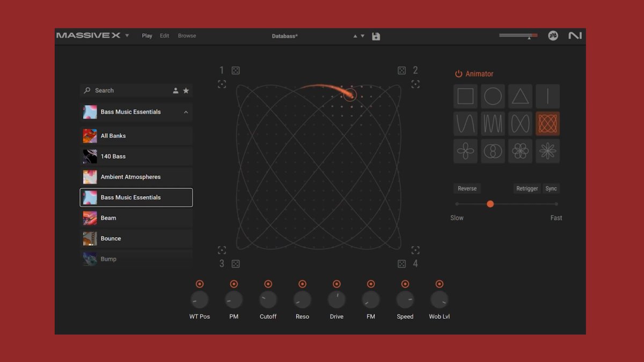Select the vertical line animator shape

tap(547, 97)
